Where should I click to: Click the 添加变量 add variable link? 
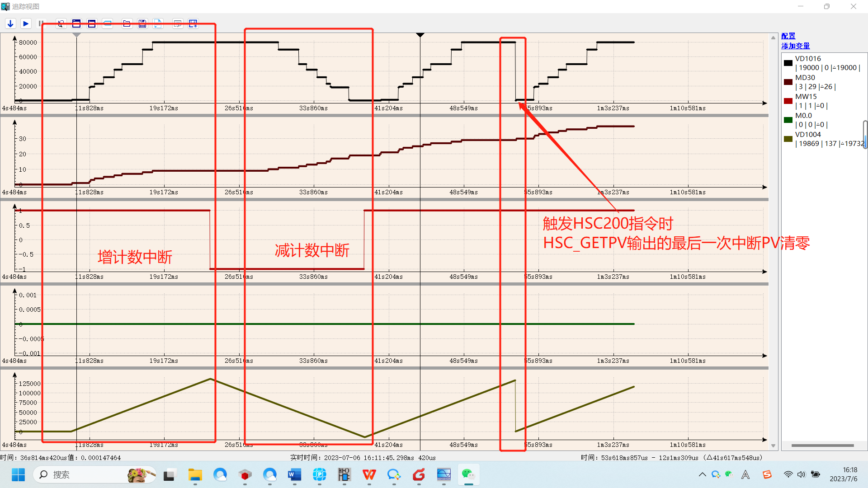[x=795, y=46]
